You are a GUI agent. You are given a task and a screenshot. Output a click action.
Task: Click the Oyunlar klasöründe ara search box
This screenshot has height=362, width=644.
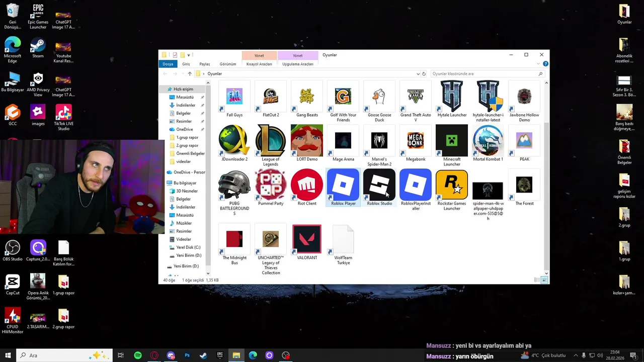pos(487,74)
